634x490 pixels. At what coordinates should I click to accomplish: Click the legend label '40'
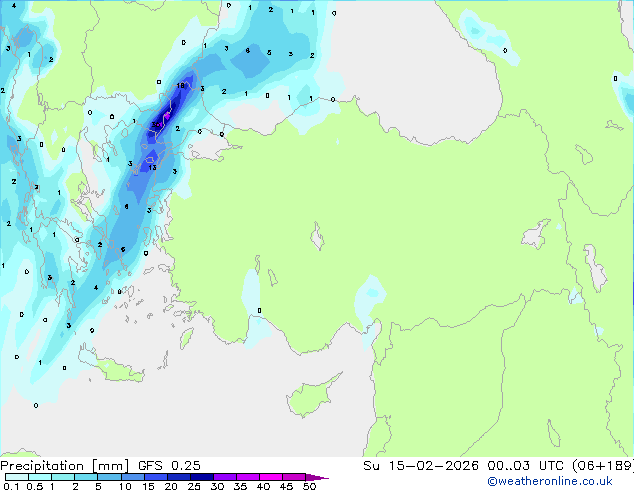point(263,486)
